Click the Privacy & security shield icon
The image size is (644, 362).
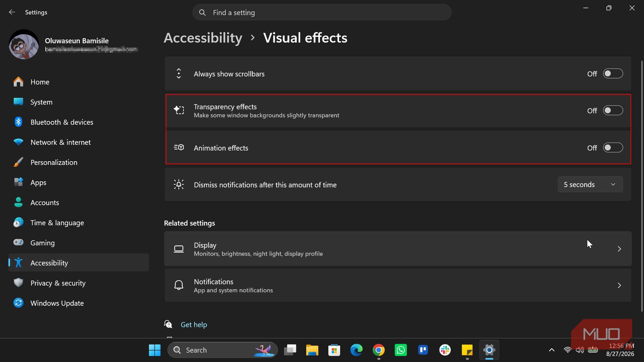18,283
